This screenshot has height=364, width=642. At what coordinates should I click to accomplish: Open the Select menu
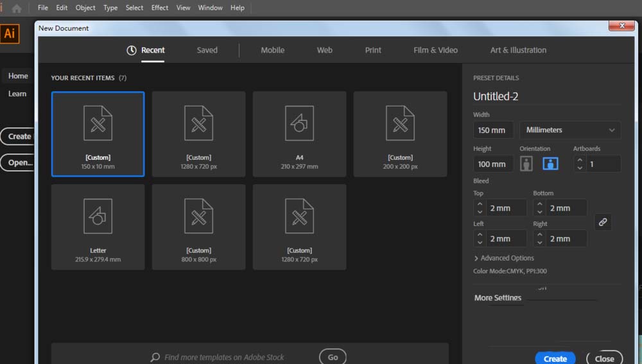[134, 8]
